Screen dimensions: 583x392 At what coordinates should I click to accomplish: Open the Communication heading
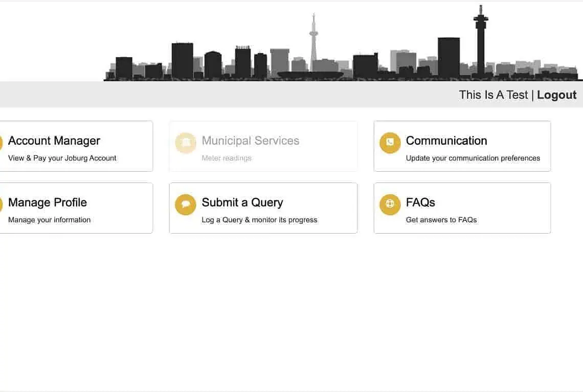pos(446,141)
